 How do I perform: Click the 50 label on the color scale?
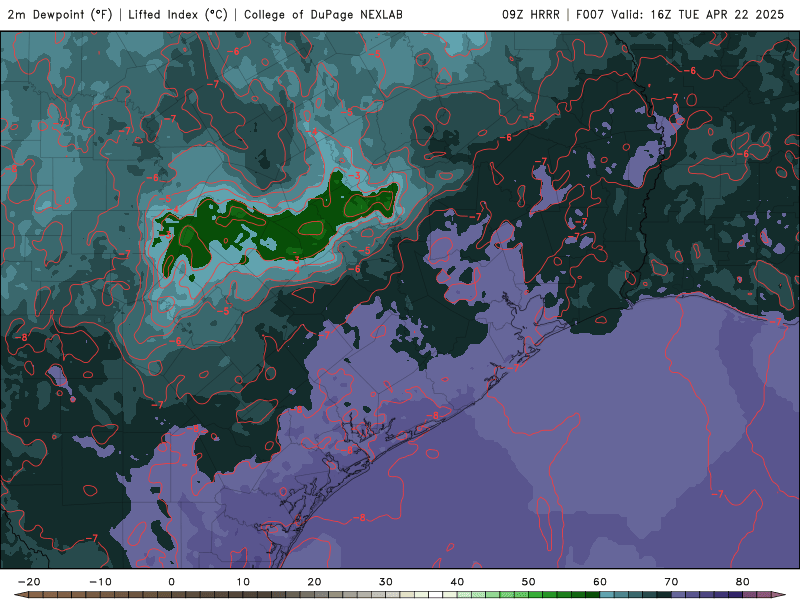click(x=529, y=582)
